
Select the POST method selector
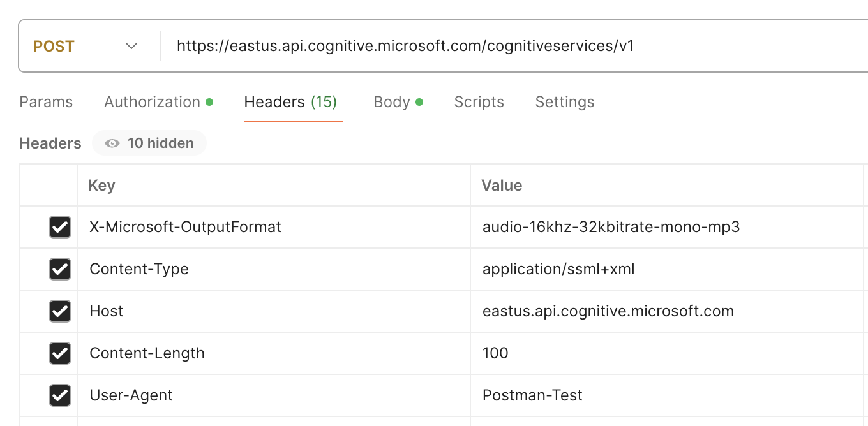tap(54, 47)
